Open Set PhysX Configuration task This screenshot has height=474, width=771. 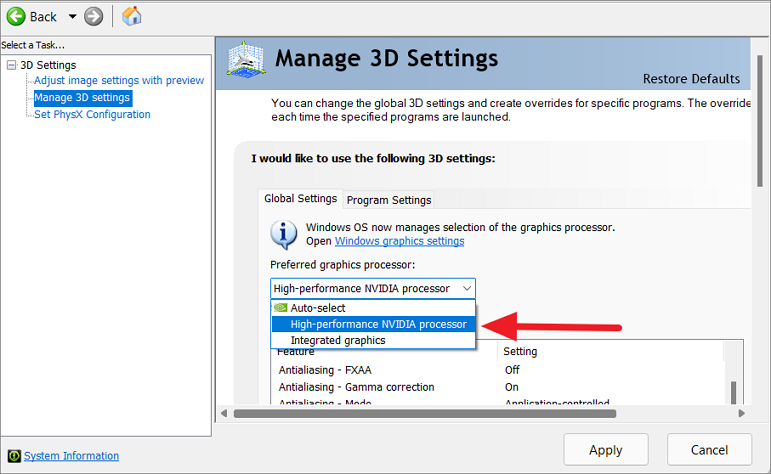[92, 114]
